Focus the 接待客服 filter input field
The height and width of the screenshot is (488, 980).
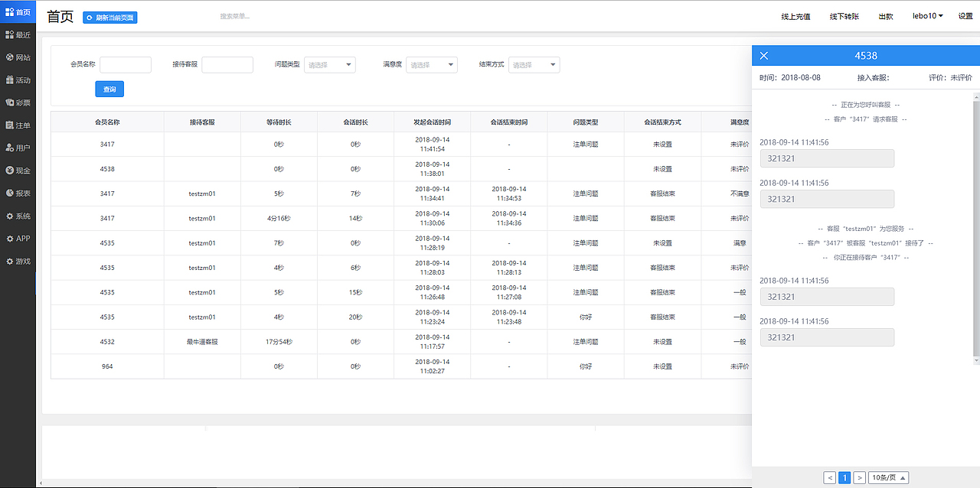click(x=227, y=65)
